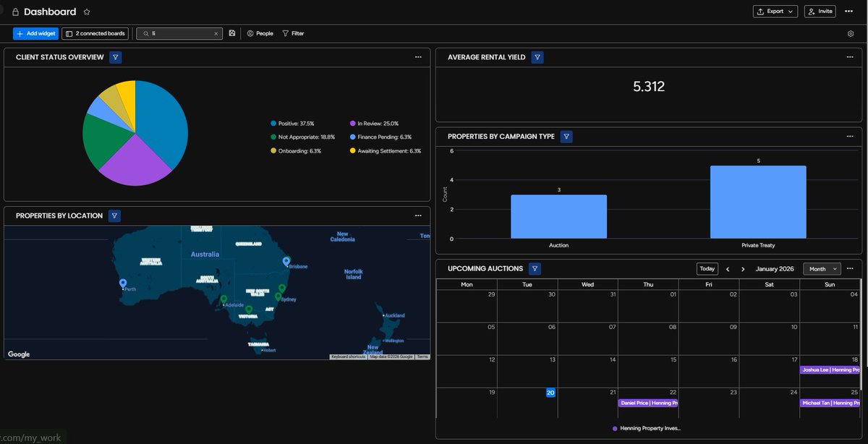Open the filter on Average Rental Yield widget
Image resolution: width=868 pixels, height=444 pixels.
(x=537, y=56)
